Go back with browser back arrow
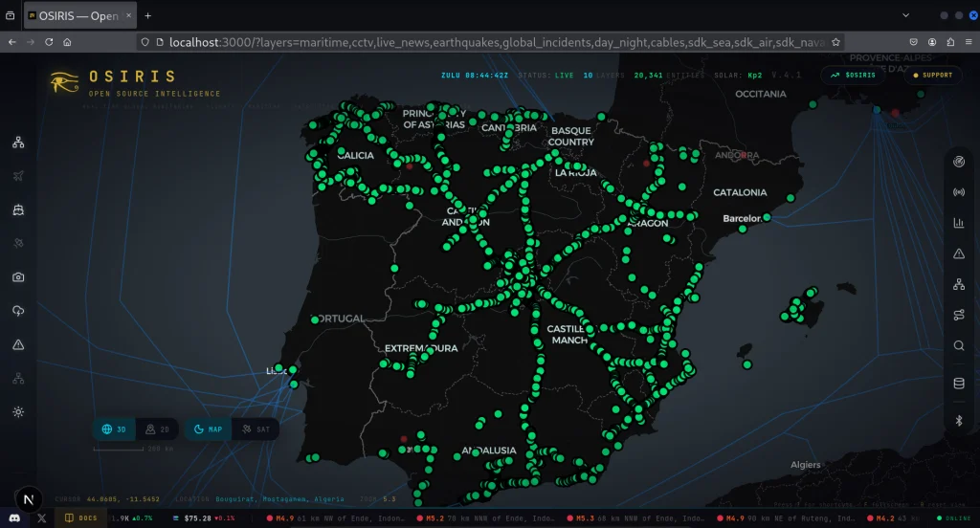980x528 pixels. pyautogui.click(x=11, y=42)
